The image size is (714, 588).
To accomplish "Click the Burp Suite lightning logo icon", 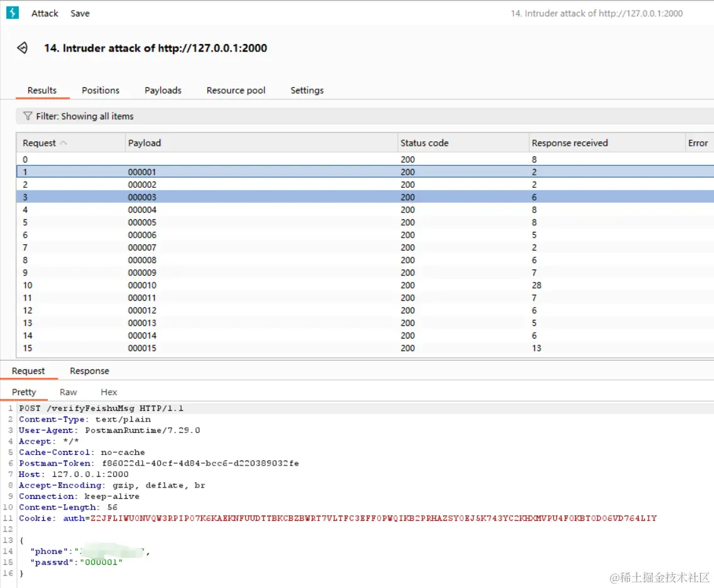I will (x=13, y=13).
